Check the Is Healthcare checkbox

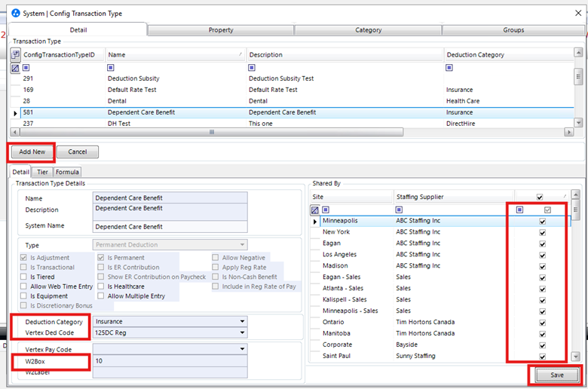click(x=101, y=286)
